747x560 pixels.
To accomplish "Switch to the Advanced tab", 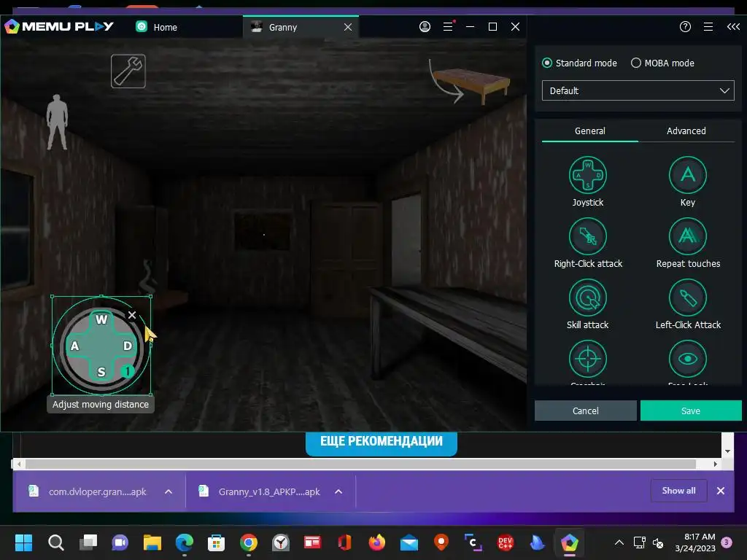I will pos(686,131).
